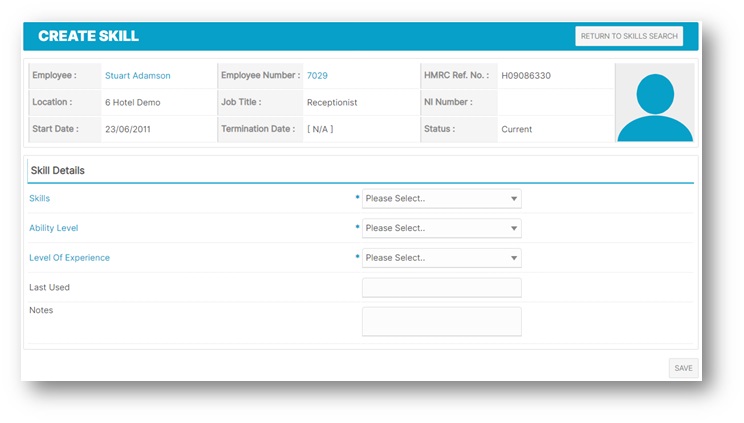This screenshot has width=744, height=423.
Task: Click the Skills field label
Action: pos(39,198)
